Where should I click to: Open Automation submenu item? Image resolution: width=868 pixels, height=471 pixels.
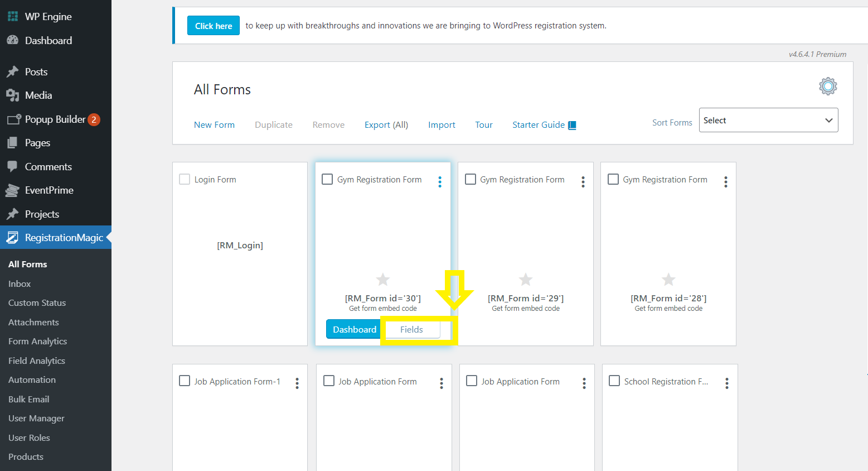pos(32,380)
